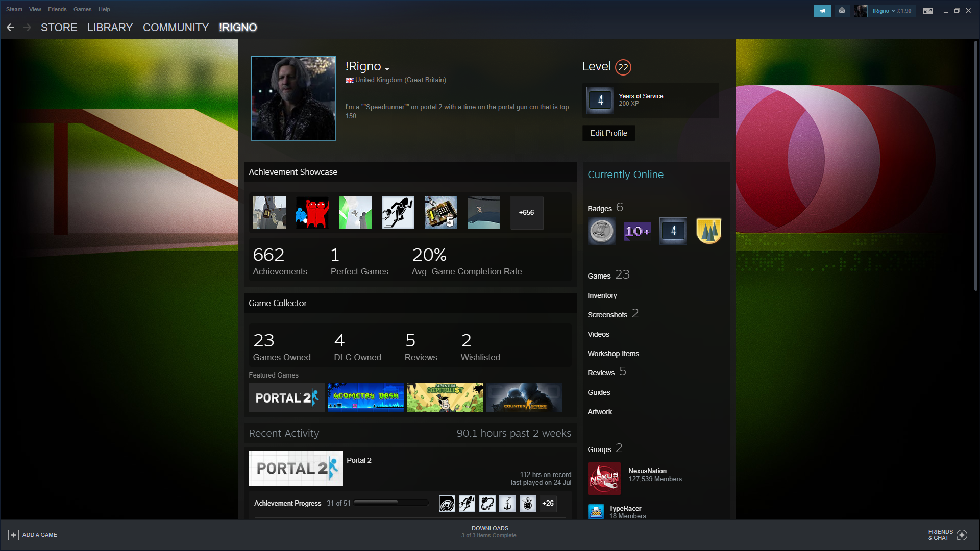Open the stopwatch achievement icon
The width and height of the screenshot is (980, 551).
(528, 504)
